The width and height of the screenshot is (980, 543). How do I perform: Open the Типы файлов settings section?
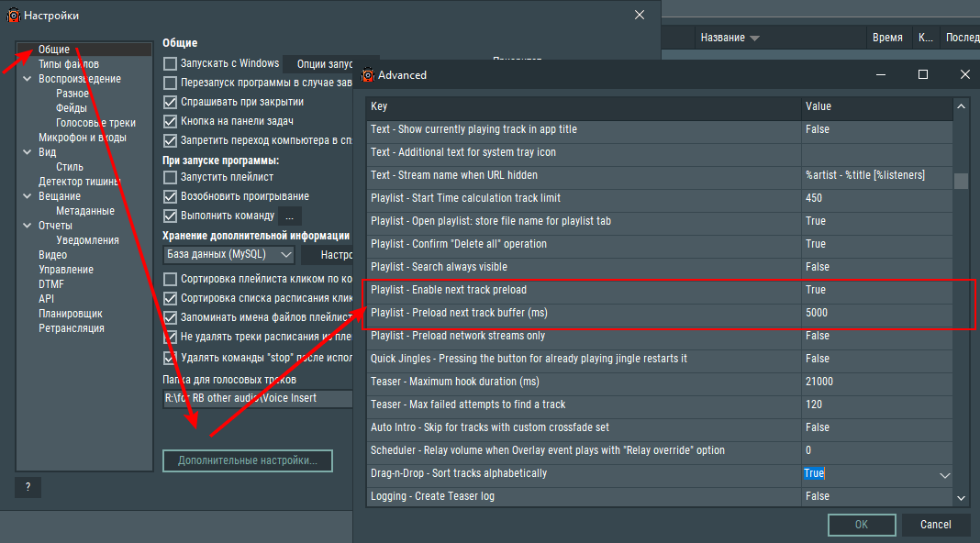click(x=69, y=64)
